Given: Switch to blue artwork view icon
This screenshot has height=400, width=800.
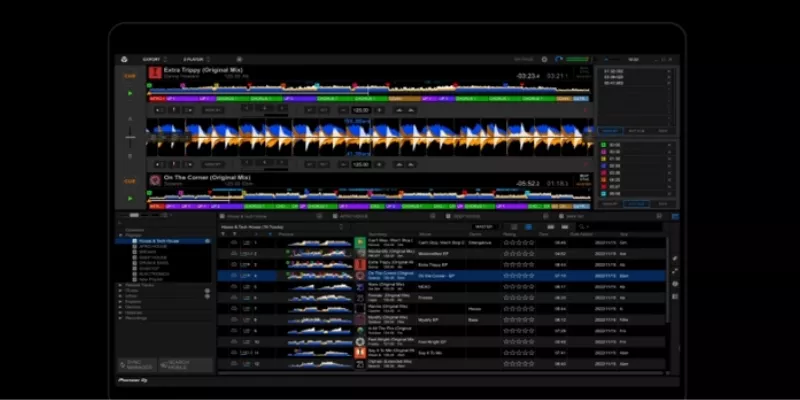Looking at the screenshot, I should pos(528,227).
